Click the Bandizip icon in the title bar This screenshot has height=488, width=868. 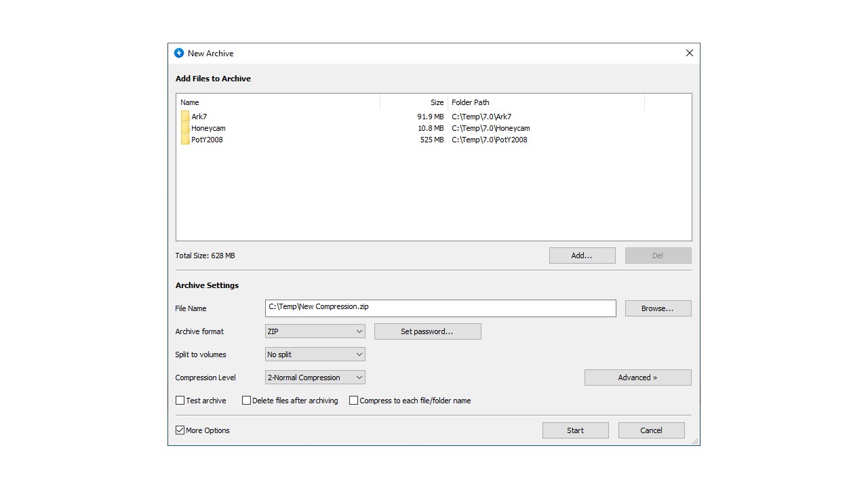click(x=179, y=53)
